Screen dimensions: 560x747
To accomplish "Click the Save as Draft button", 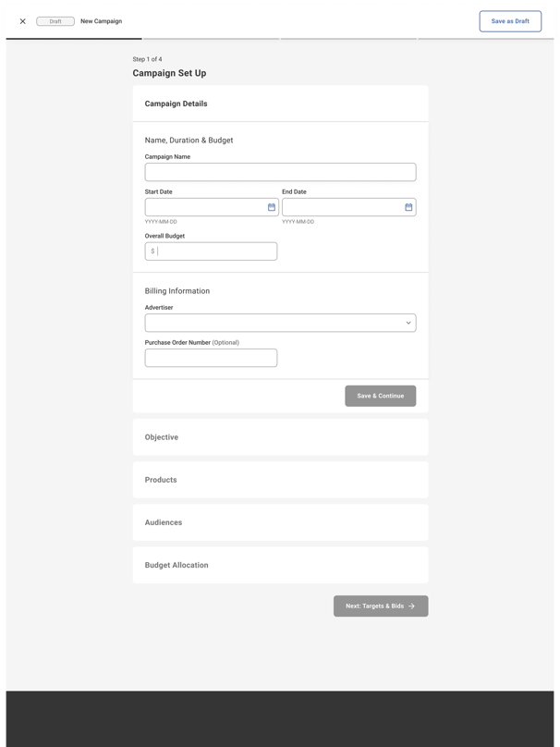I will coord(510,21).
